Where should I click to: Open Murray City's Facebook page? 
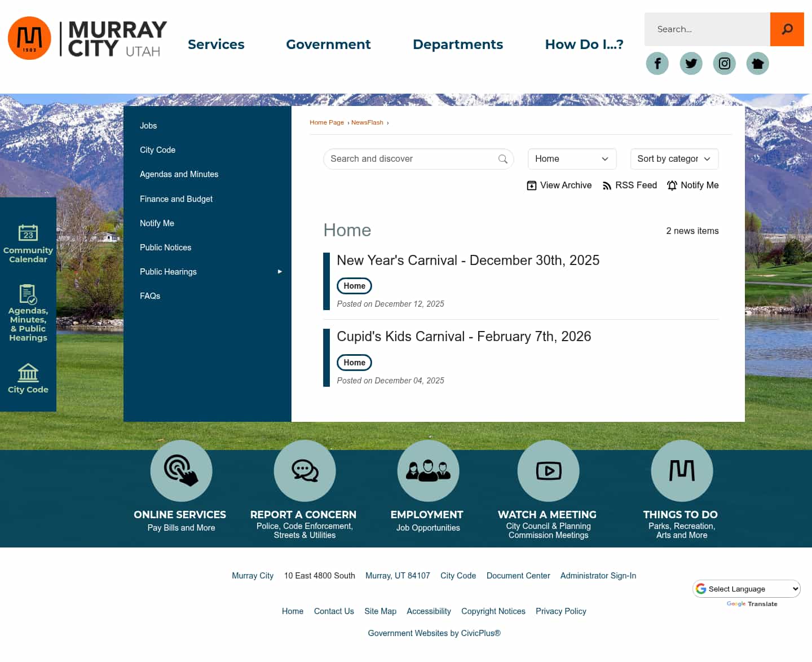point(657,63)
